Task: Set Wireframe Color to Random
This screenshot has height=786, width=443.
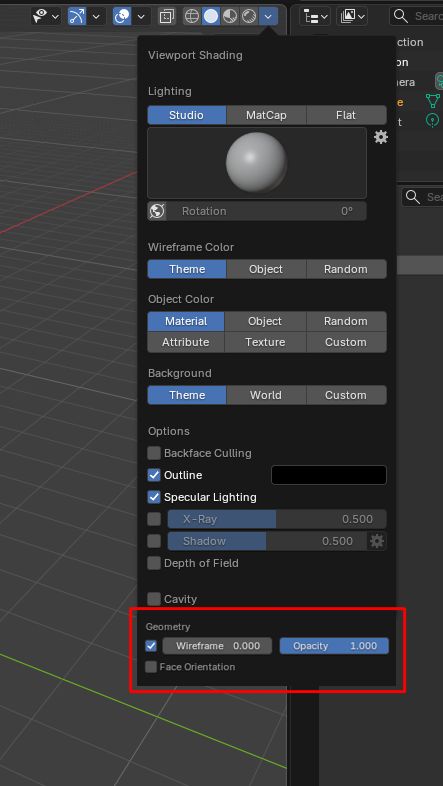Action: pyautogui.click(x=346, y=269)
